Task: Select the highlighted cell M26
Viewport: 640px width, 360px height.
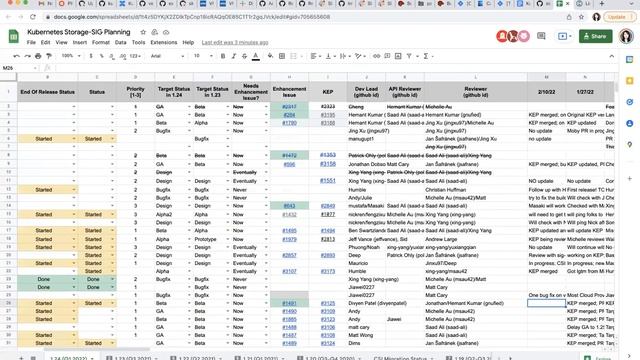Action: pos(546,303)
